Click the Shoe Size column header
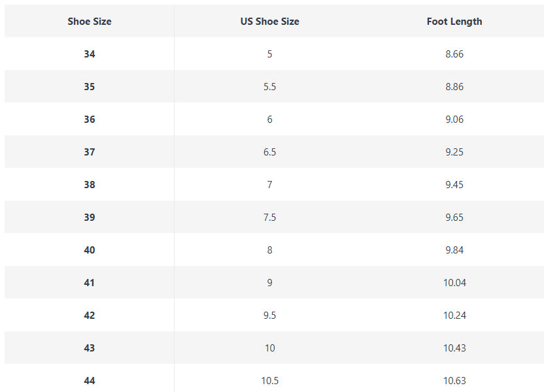The width and height of the screenshot is (548, 392). pyautogui.click(x=90, y=22)
